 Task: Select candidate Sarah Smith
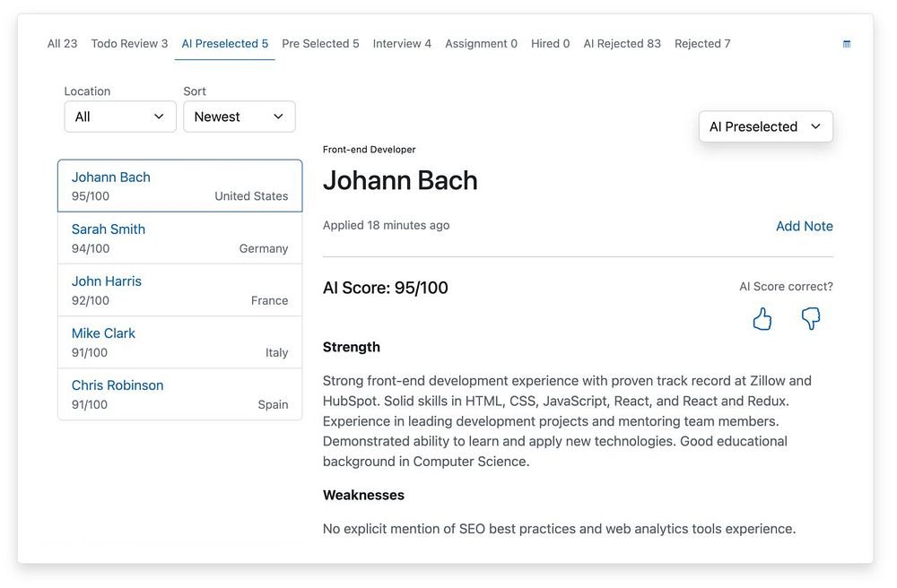pyautogui.click(x=179, y=238)
